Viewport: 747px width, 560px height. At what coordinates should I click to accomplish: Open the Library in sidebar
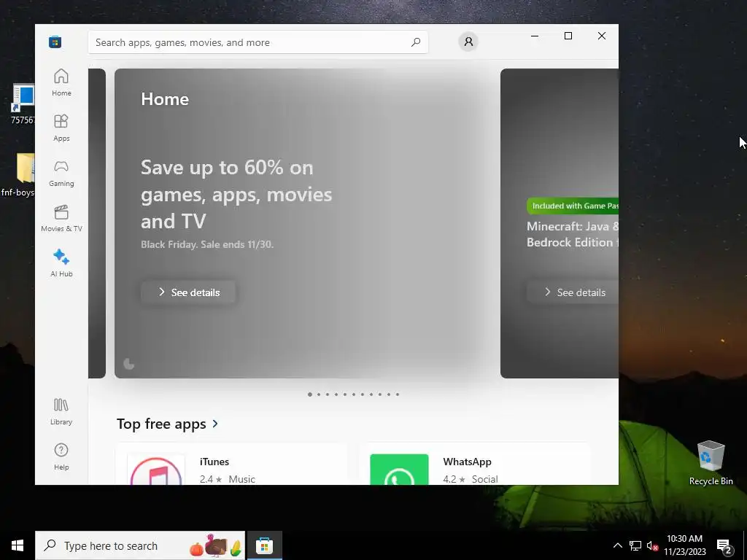pos(61,412)
